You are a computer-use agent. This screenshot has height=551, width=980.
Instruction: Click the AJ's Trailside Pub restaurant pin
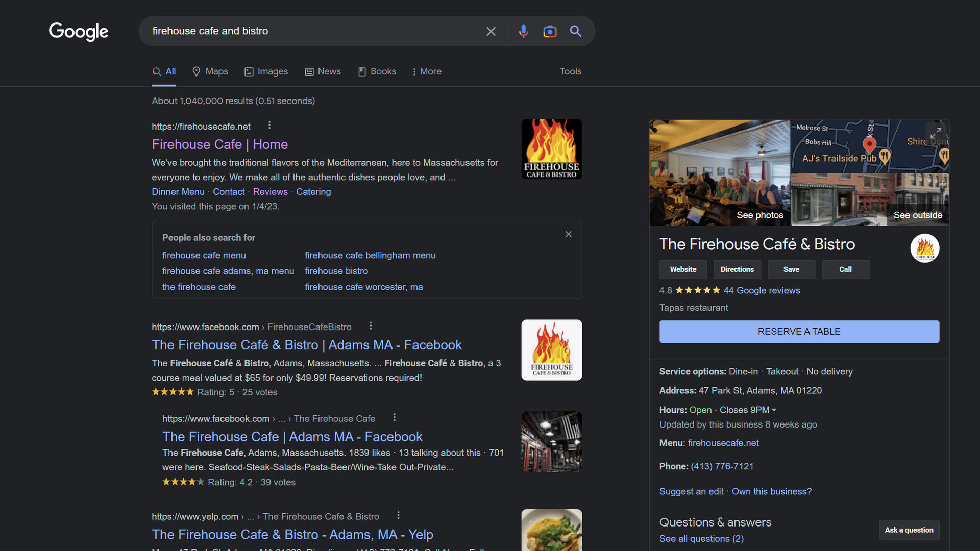tap(885, 156)
